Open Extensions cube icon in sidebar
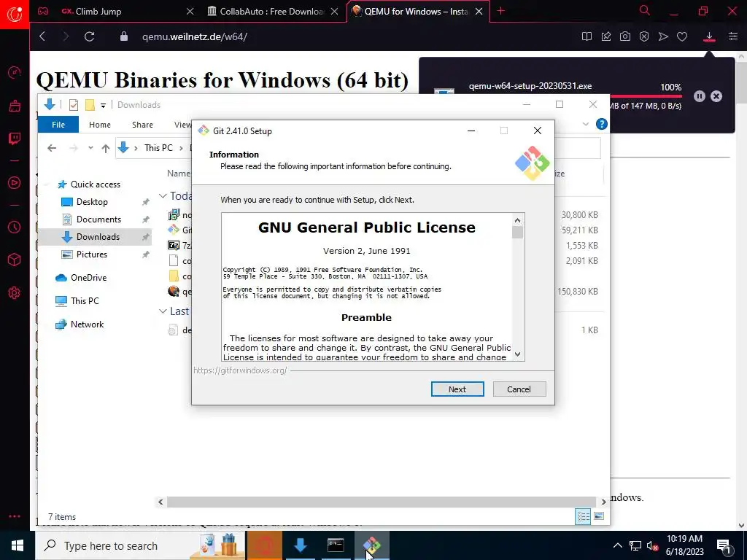747x560 pixels. [15, 260]
